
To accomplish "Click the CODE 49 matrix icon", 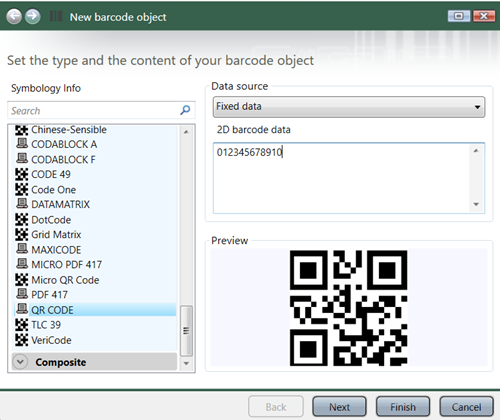I will click(22, 174).
